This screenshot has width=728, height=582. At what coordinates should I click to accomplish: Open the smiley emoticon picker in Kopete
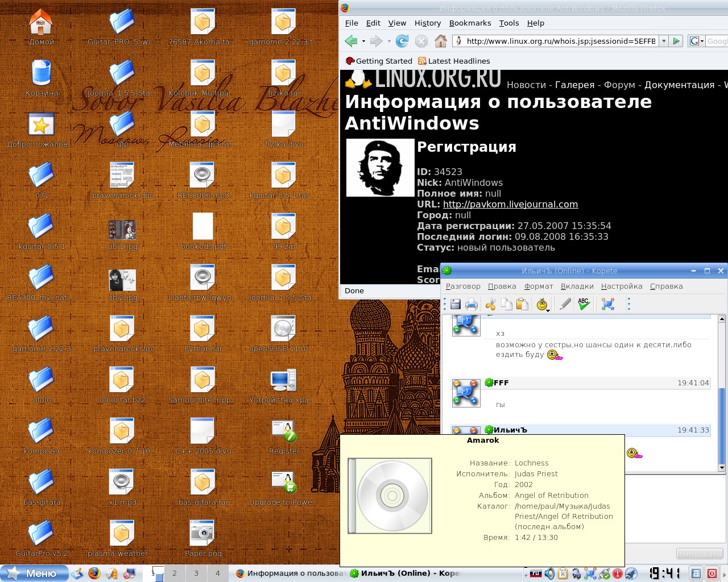tap(543, 305)
